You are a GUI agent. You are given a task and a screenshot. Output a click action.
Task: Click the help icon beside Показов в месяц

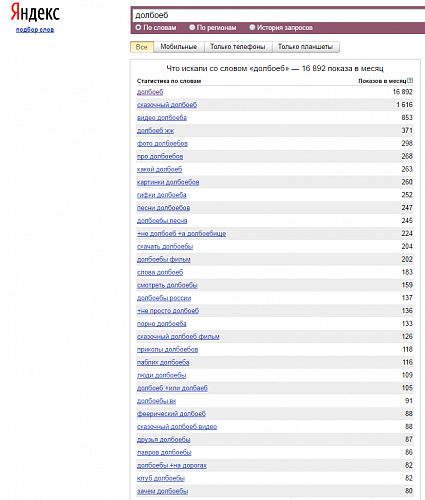click(410, 80)
